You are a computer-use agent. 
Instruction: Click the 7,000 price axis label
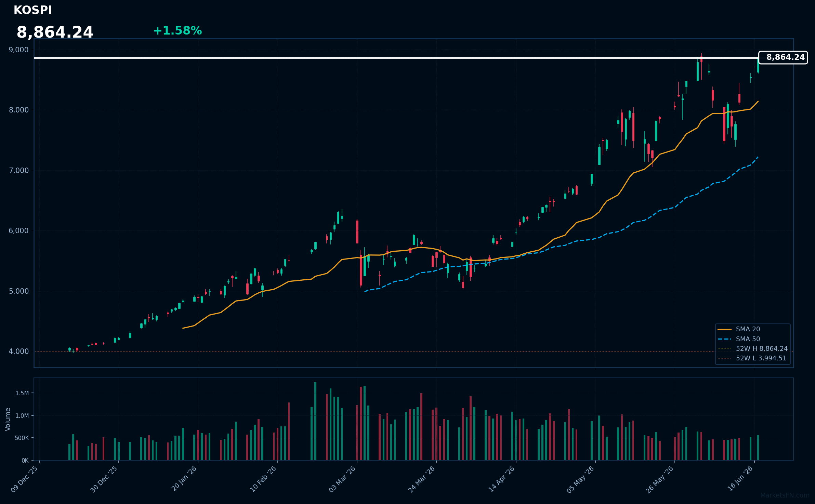coord(19,171)
